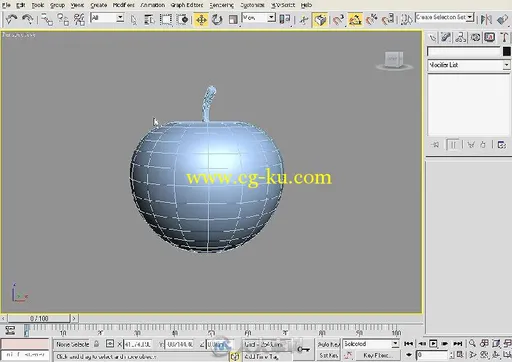Click the time slider right arrow
The width and height of the screenshot is (512, 362).
pos(74,318)
